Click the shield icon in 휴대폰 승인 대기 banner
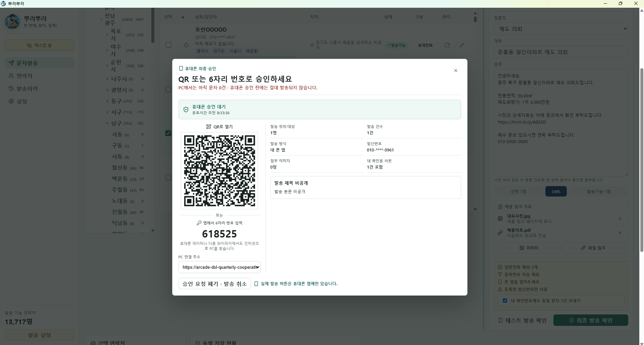This screenshot has width=644, height=345. tap(186, 110)
